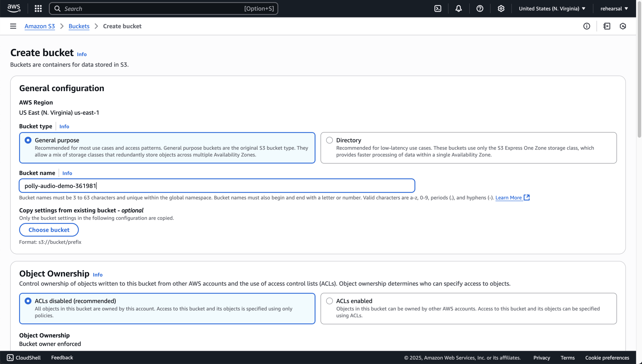The image size is (642, 364).
Task: Click in the Bucket name input field
Action: coord(217,186)
